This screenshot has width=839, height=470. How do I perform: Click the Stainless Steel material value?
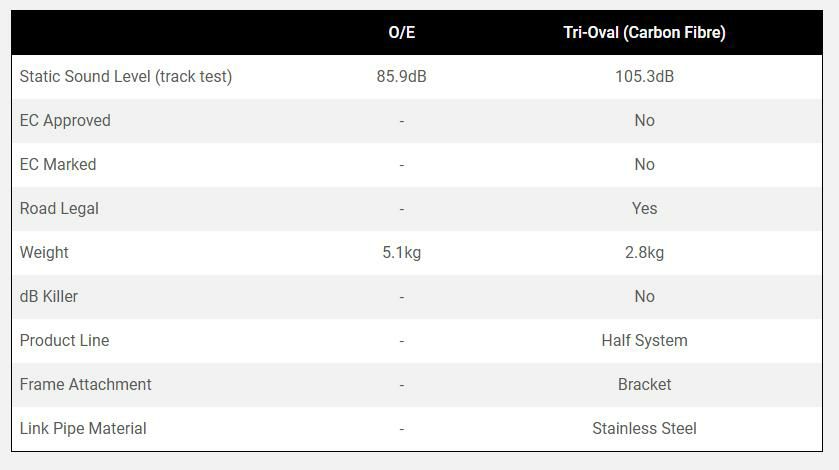[644, 428]
